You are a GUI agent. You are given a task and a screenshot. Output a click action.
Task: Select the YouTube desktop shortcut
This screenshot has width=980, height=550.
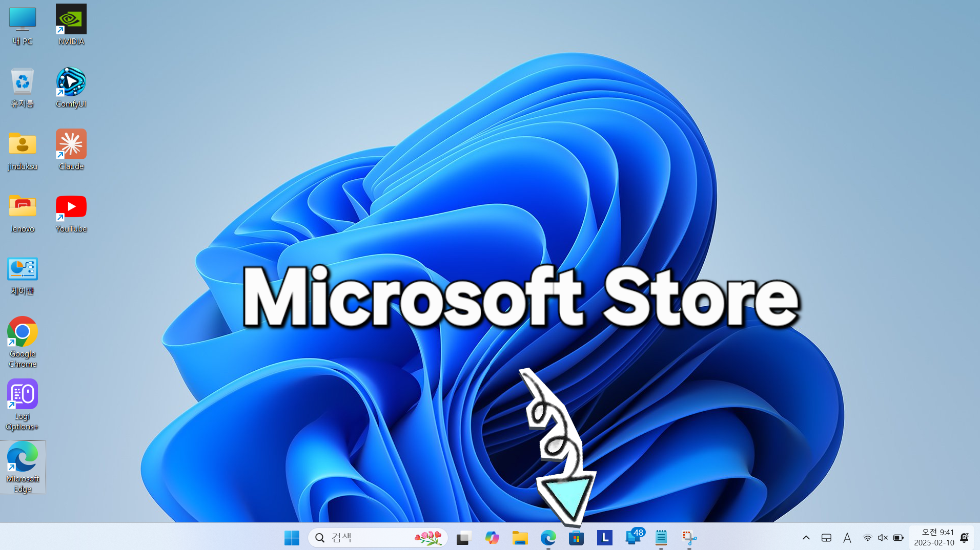tap(71, 213)
